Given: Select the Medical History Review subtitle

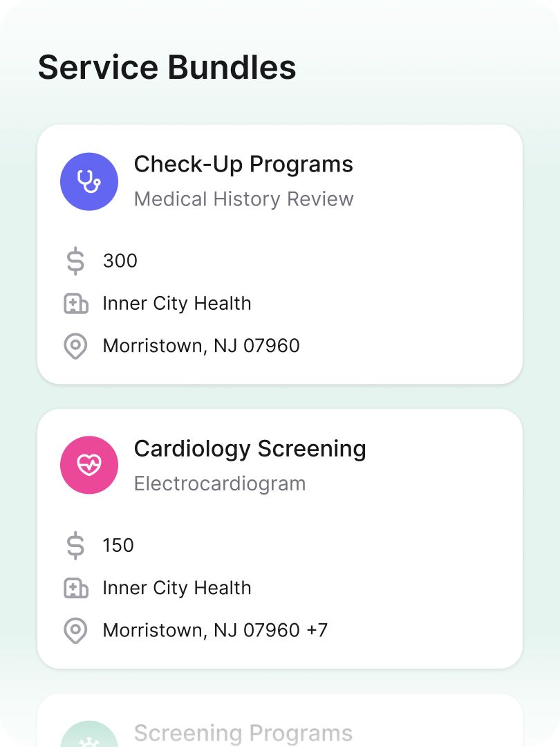Looking at the screenshot, I should [244, 199].
